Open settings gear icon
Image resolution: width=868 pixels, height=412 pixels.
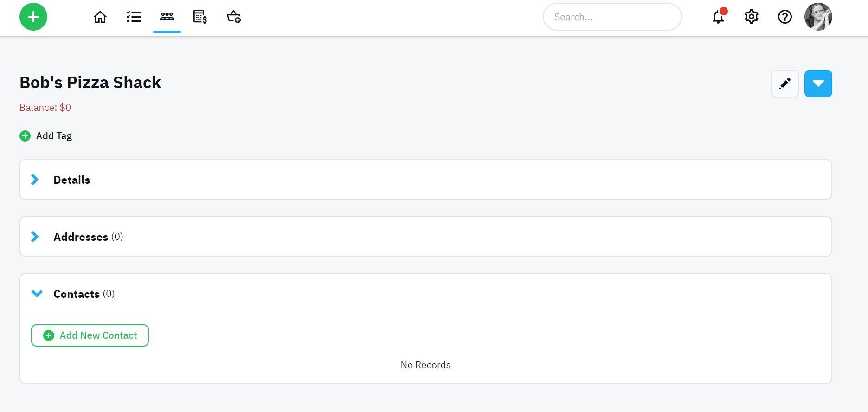(x=752, y=17)
